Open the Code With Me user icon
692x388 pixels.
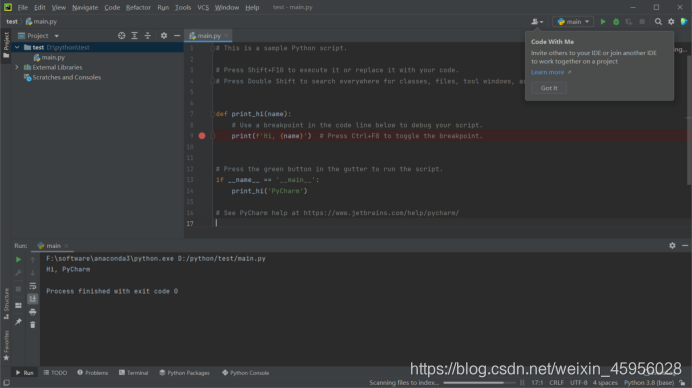(x=537, y=22)
